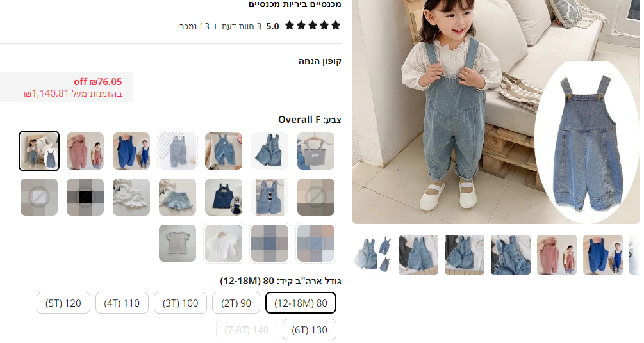Select the pink overalls color swatch
This screenshot has height=343, width=644.
point(85,151)
